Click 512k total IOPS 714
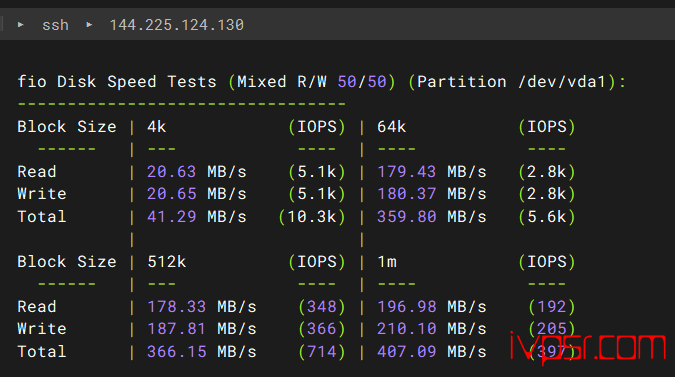Viewport: 675px width, 377px height. pyautogui.click(x=322, y=352)
